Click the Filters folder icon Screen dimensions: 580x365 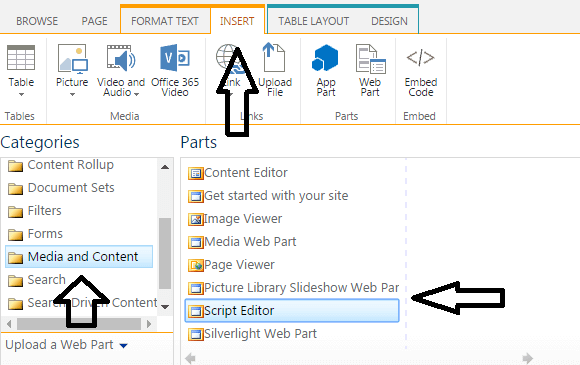[15, 212]
